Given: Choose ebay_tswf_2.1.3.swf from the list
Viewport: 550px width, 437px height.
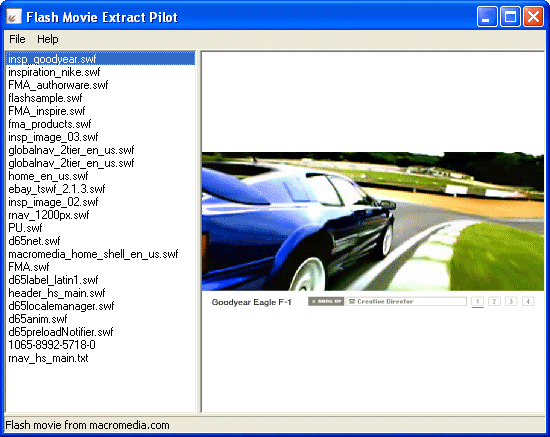Looking at the screenshot, I should point(57,189).
